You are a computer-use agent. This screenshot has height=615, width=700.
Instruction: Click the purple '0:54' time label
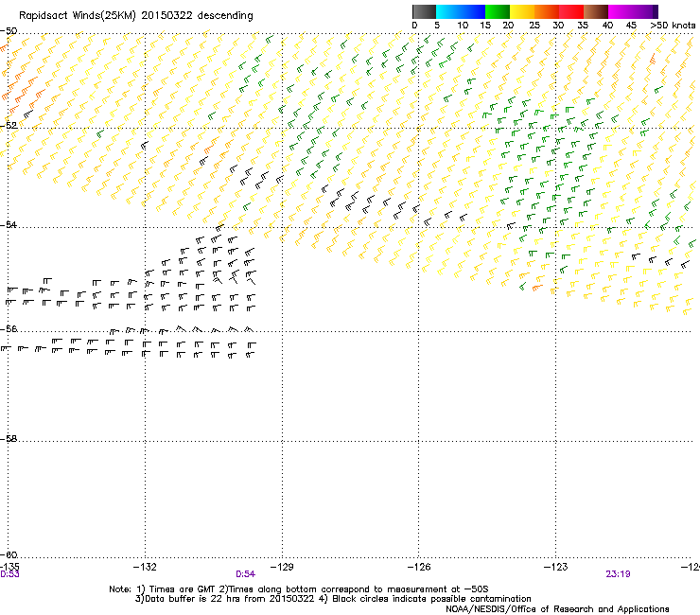click(x=246, y=574)
